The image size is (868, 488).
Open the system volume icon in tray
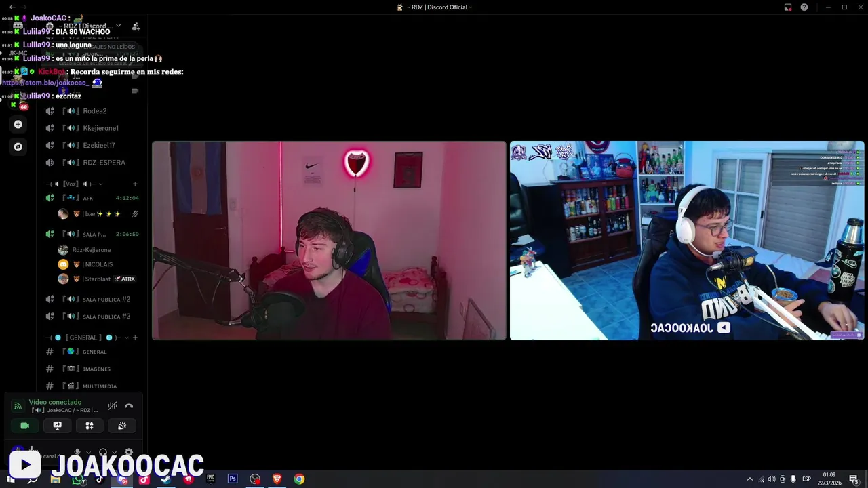[x=772, y=479]
